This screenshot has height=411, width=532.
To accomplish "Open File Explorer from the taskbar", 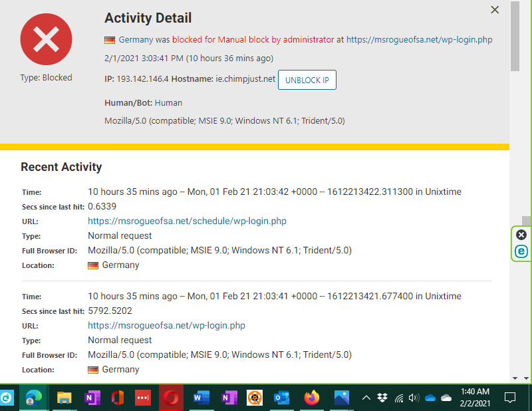I will click(x=64, y=398).
